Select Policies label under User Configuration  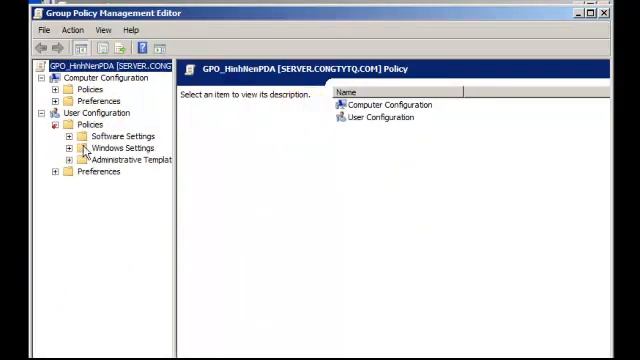pos(90,124)
